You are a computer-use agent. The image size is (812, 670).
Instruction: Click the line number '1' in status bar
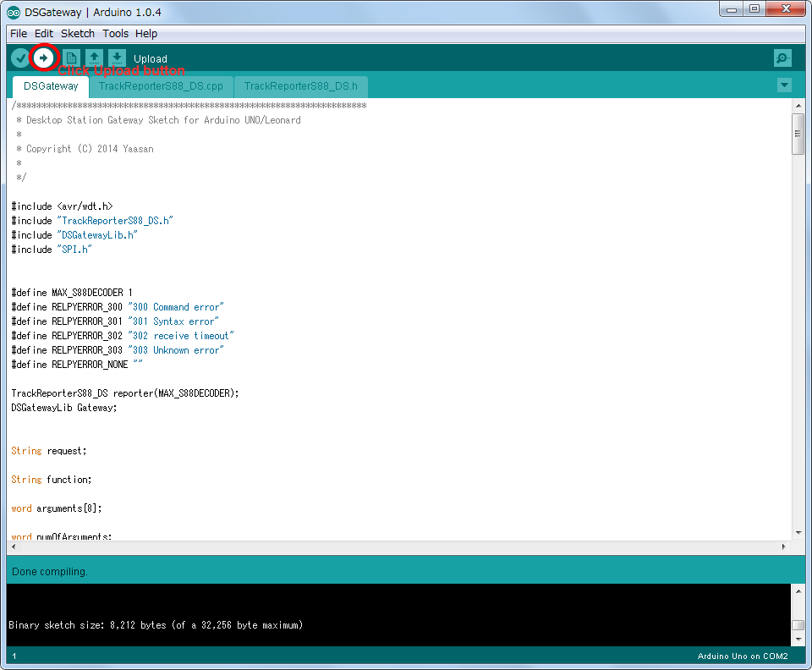pos(14,656)
